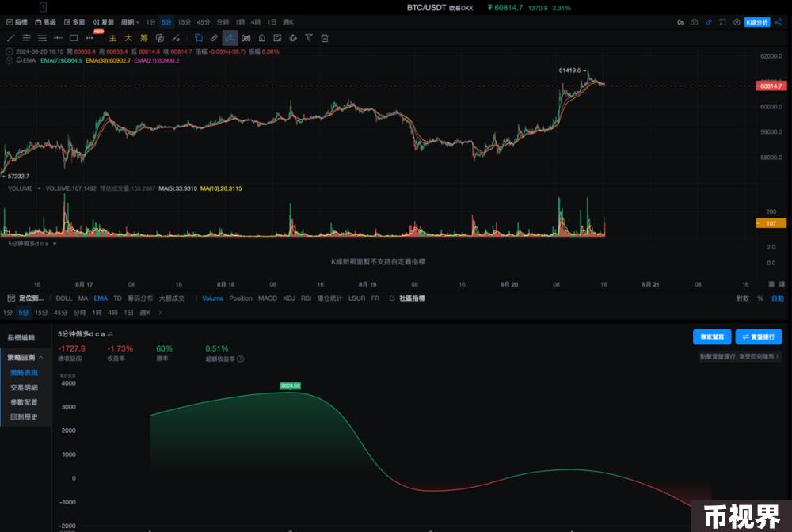Click the eraser tool icon
Image resolution: width=792 pixels, height=532 pixels.
293,38
